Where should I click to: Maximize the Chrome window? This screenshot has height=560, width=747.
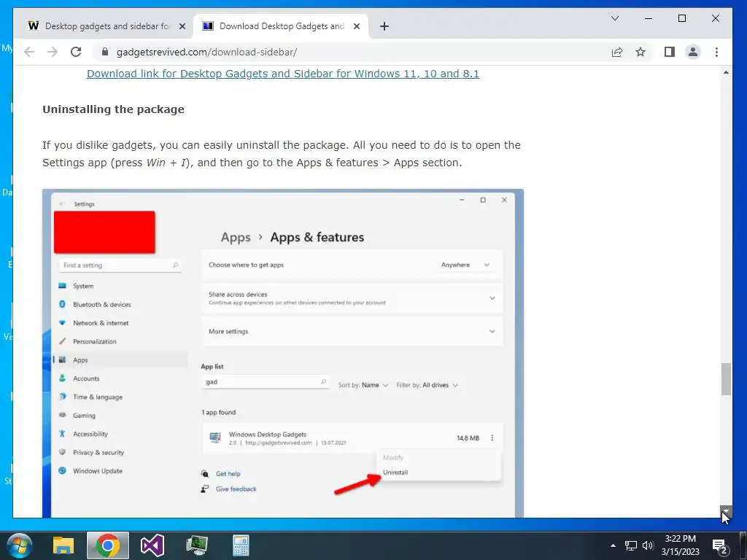coord(682,18)
